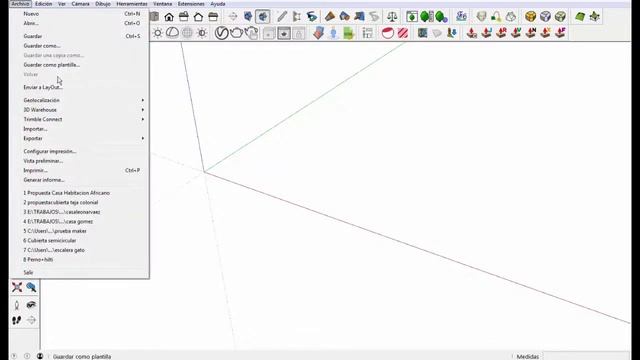Click the teapot render icon
The image size is (640, 360).
point(236,33)
